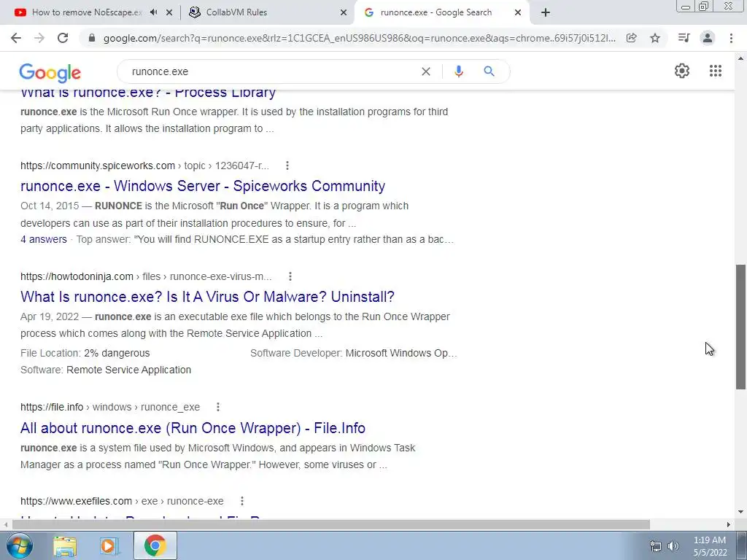Open more options for the exefiles result
The height and width of the screenshot is (560, 747).
point(242,501)
